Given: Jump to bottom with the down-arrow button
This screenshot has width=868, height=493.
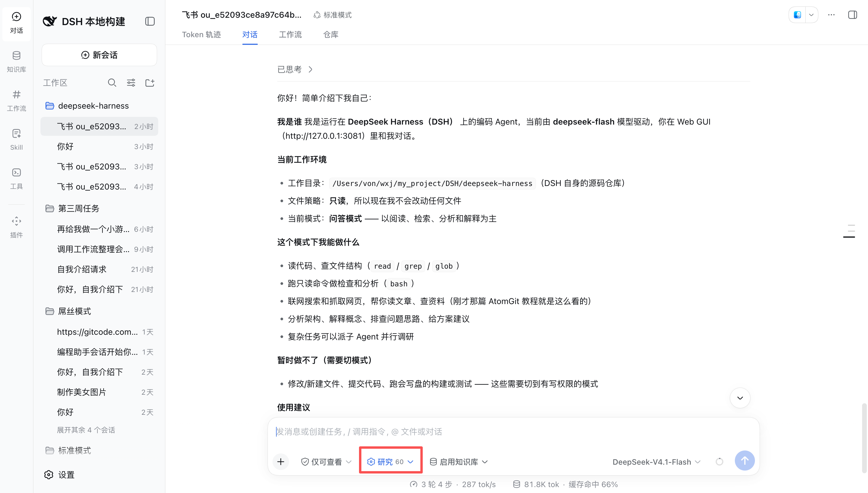Looking at the screenshot, I should [740, 398].
